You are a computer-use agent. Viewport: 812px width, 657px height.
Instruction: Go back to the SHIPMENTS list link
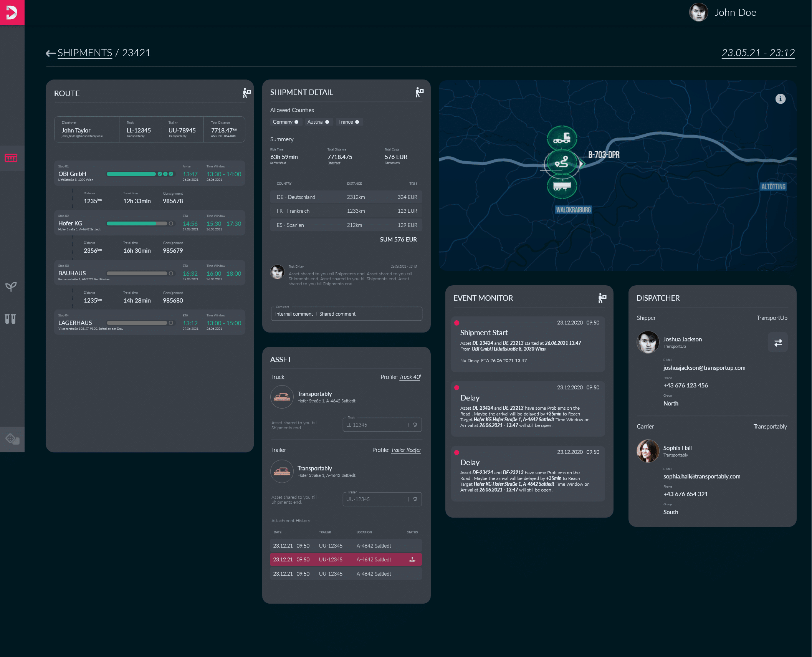(x=84, y=53)
